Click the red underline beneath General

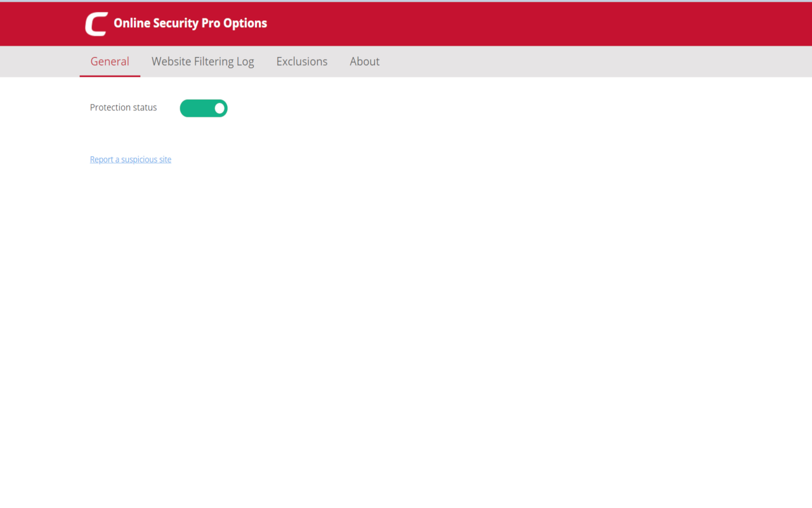pyautogui.click(x=110, y=76)
